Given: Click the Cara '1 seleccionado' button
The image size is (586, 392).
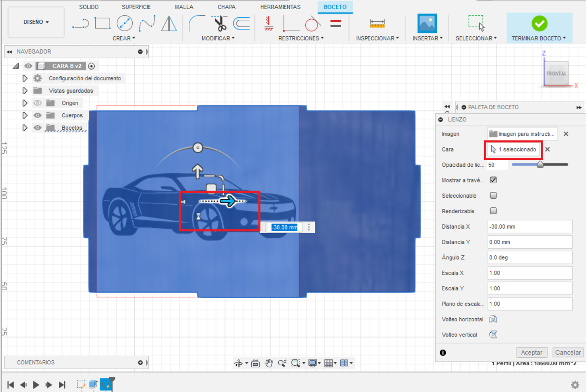Looking at the screenshot, I should (x=513, y=149).
